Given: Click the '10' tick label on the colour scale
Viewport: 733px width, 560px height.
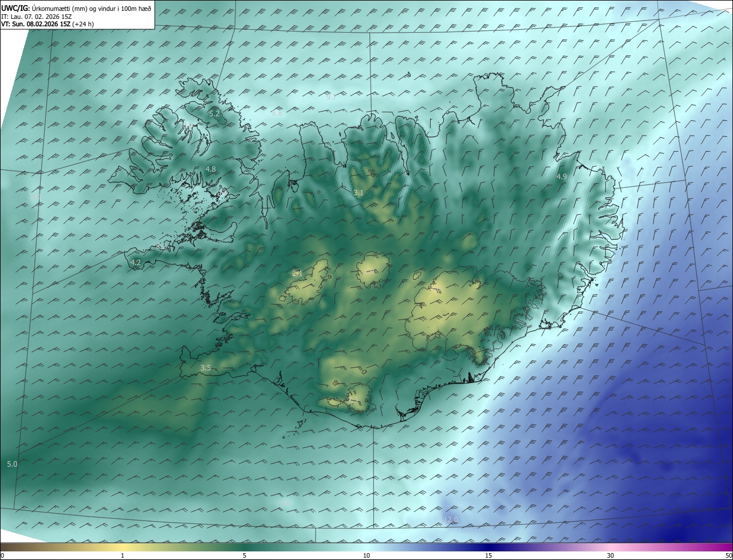Looking at the screenshot, I should pos(366,555).
